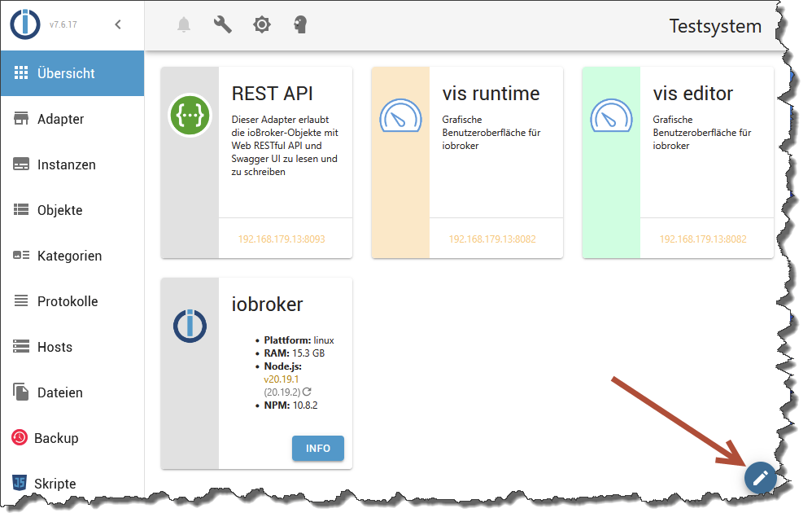Image resolution: width=812 pixels, height=526 pixels.
Task: Click the vis editor card title
Action: (x=693, y=94)
